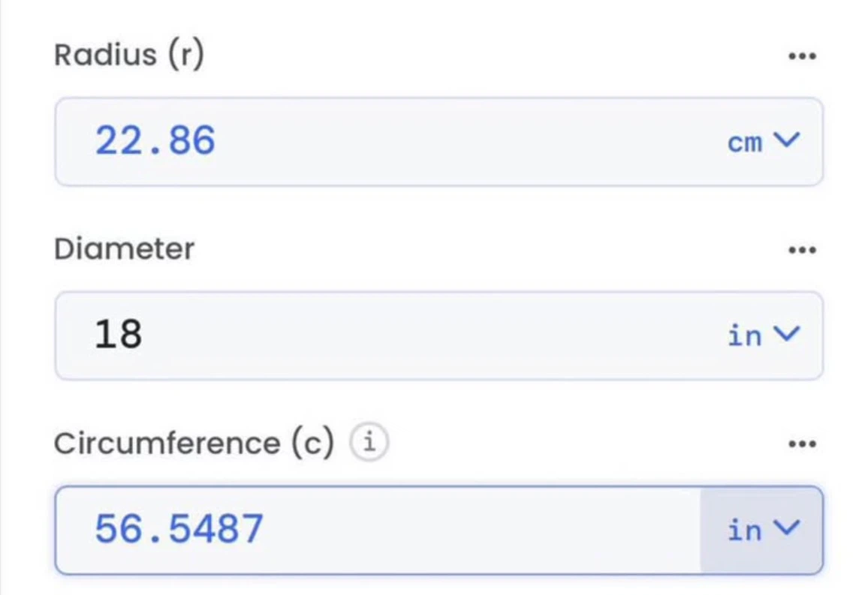Open the Circumference three-dot options menu
The width and height of the screenshot is (868, 595).
802,443
